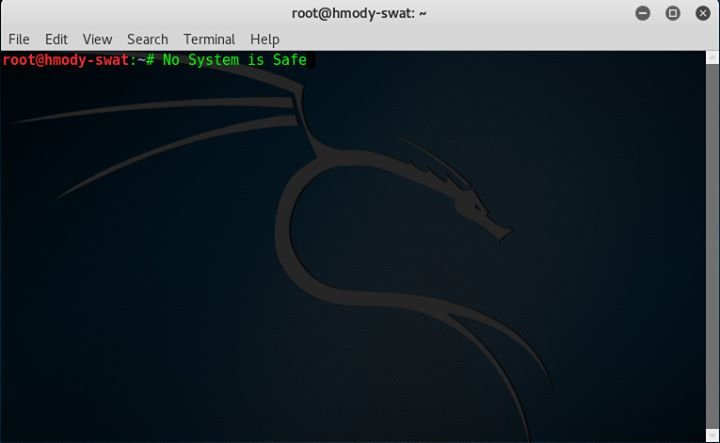Click the "#" prompt symbol
This screenshot has width=720, height=443.
click(x=150, y=60)
